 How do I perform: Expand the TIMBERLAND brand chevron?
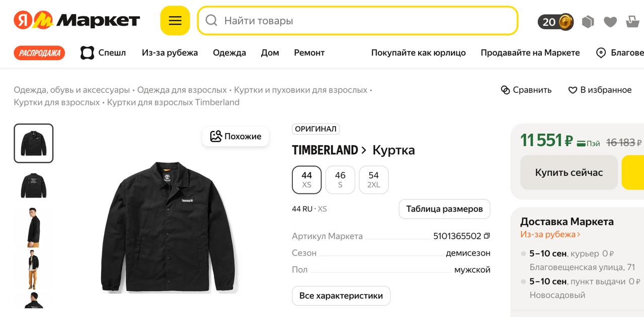point(363,150)
